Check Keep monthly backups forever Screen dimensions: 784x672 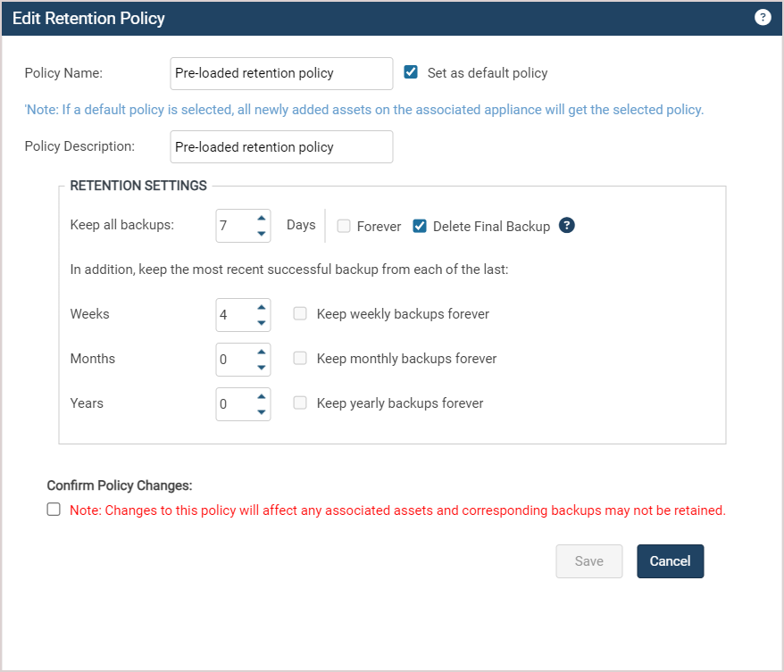[x=300, y=358]
